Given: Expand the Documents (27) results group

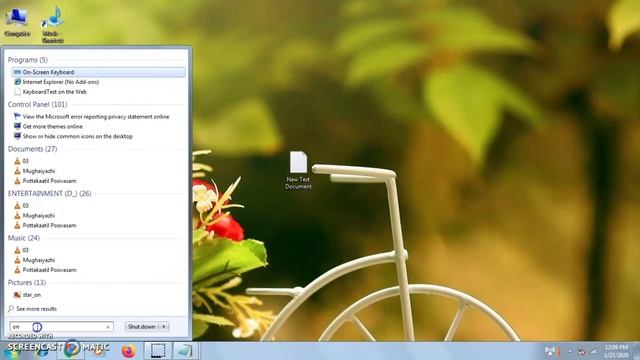Looking at the screenshot, I should coord(33,149).
